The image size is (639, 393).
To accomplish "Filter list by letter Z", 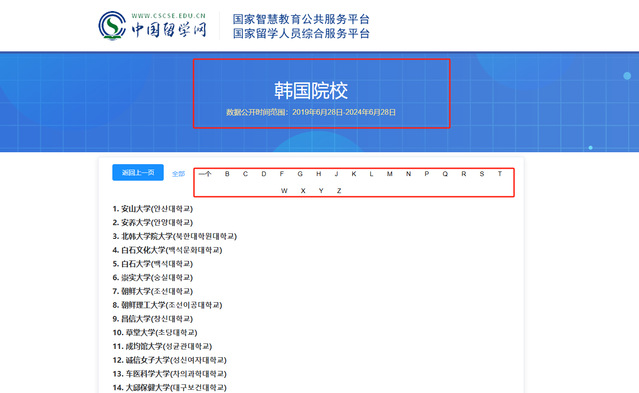I will coord(339,190).
